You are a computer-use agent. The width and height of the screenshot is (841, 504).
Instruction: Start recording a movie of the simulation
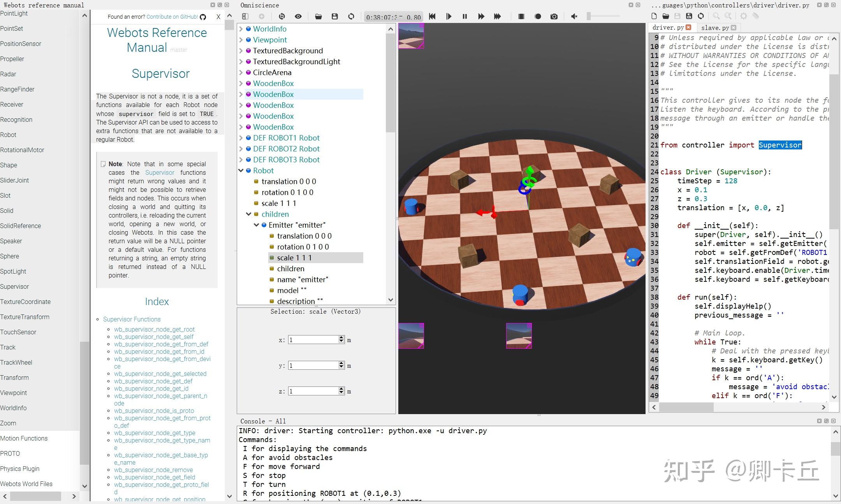(538, 16)
